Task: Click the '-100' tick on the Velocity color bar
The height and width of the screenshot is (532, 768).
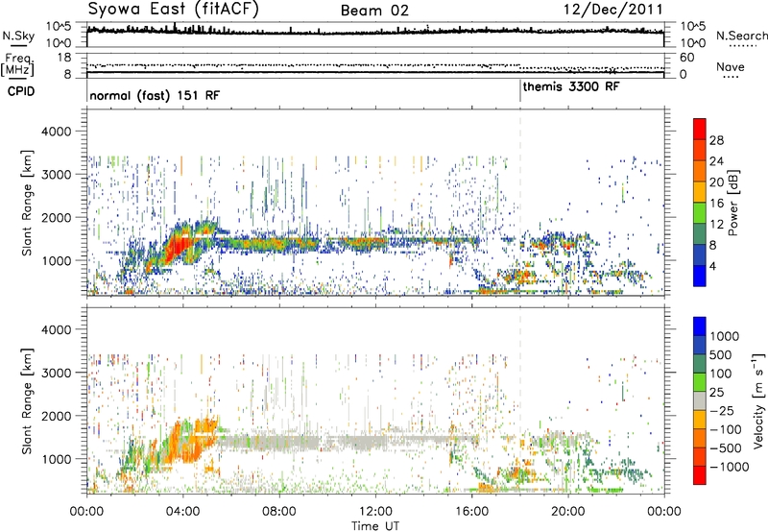Action: (725, 429)
